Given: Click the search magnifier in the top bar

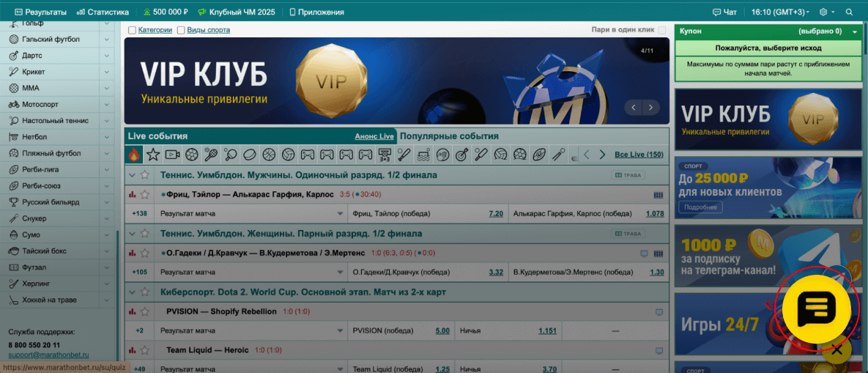Looking at the screenshot, I should pyautogui.click(x=849, y=12).
